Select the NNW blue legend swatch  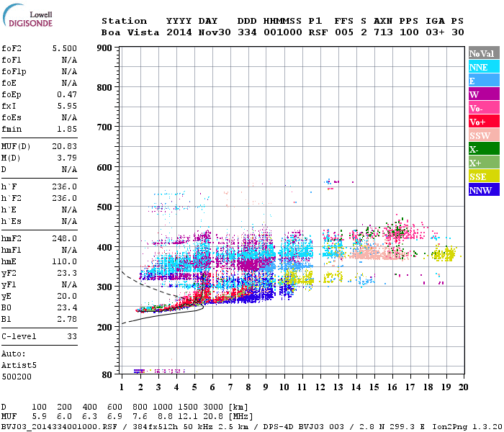point(484,189)
